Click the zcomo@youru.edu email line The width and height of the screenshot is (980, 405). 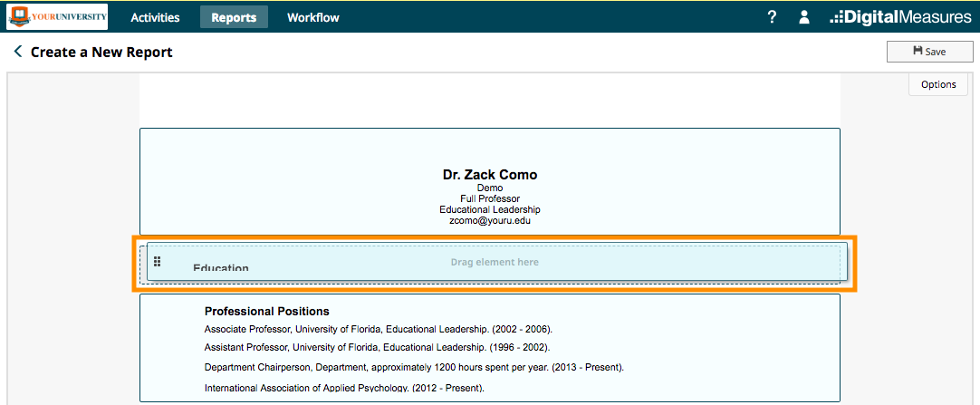click(x=490, y=221)
